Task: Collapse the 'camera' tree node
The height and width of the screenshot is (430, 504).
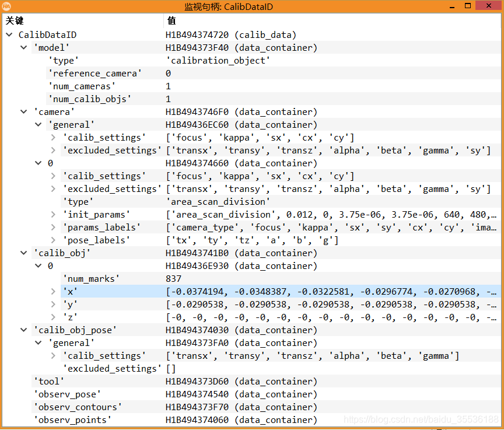Action: tap(24, 112)
